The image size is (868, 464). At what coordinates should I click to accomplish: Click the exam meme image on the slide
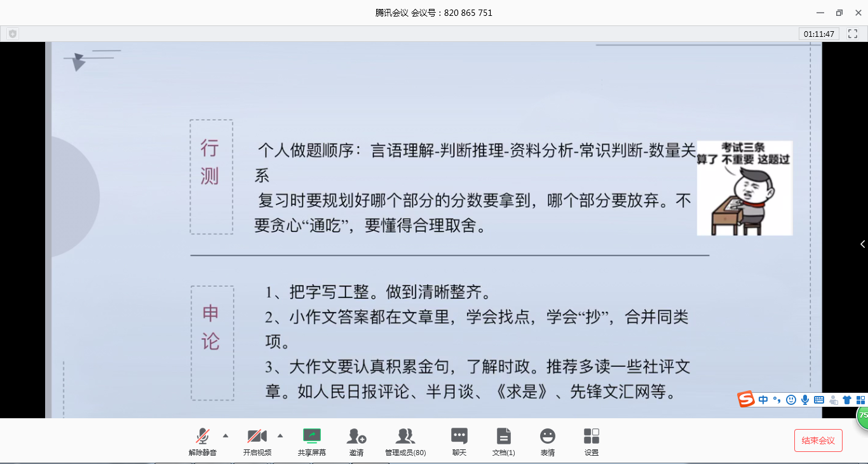coord(744,188)
